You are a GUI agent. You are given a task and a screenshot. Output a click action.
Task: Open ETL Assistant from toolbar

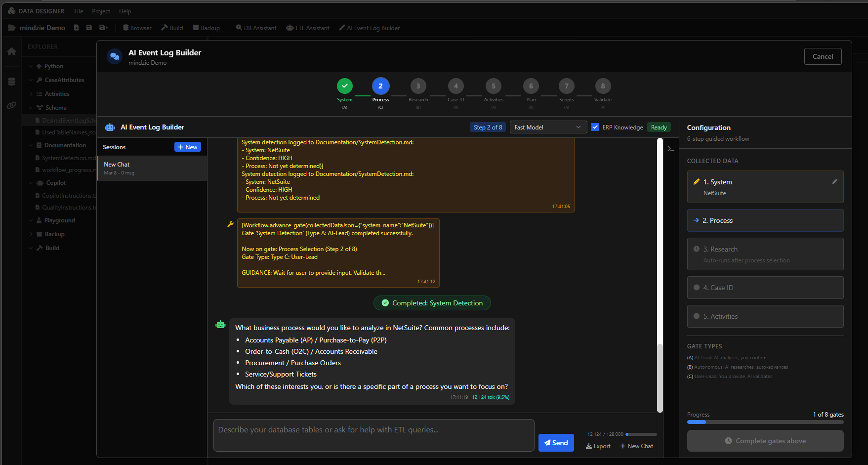click(x=307, y=28)
